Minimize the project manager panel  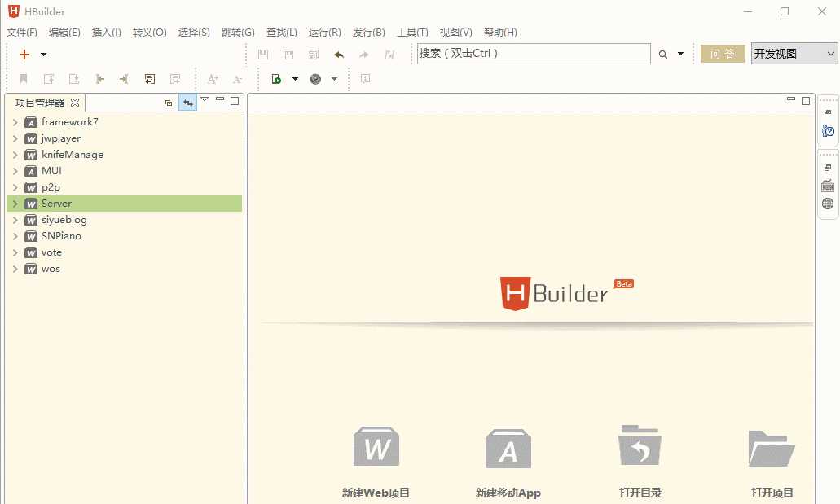pyautogui.click(x=220, y=99)
